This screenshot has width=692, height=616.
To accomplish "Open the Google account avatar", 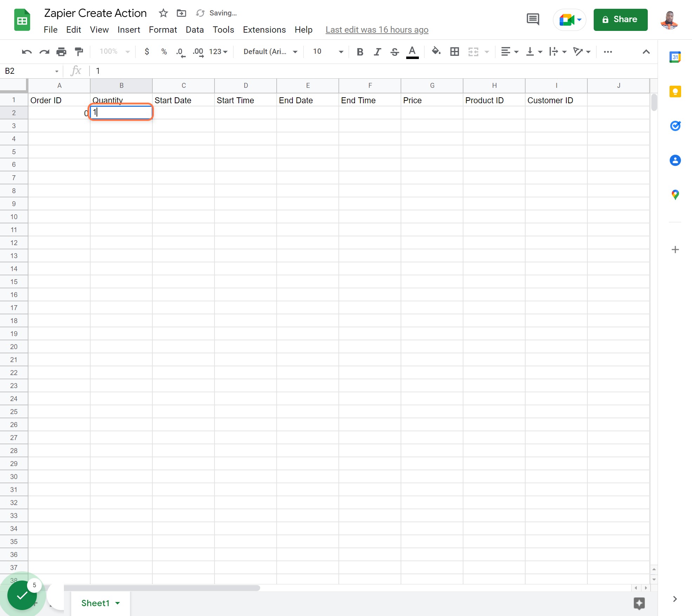I will (669, 20).
